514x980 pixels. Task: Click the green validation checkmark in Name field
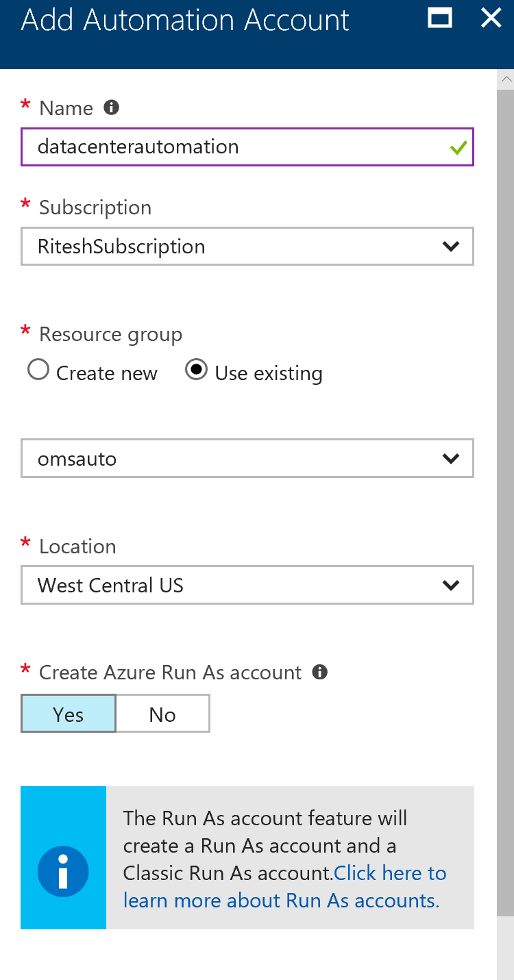pos(458,147)
